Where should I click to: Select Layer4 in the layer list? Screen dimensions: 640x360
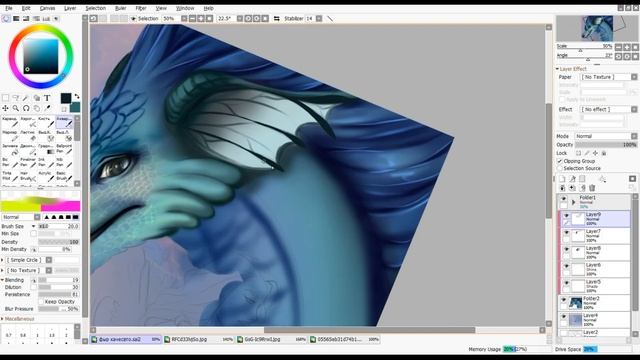coord(594,320)
